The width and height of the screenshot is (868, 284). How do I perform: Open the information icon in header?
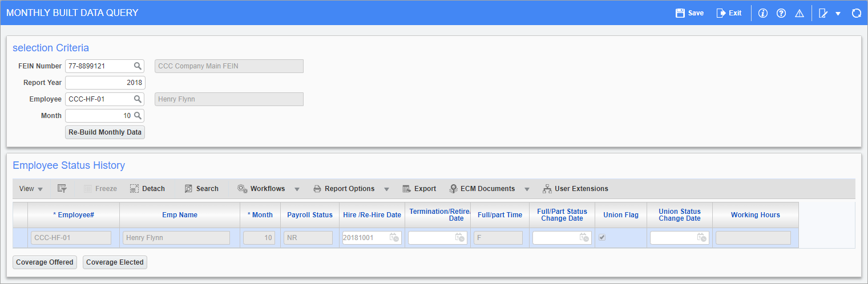pos(763,13)
